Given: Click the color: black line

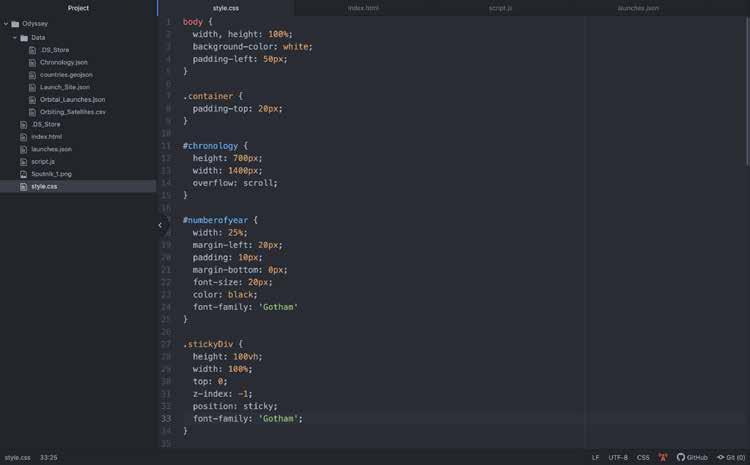Looking at the screenshot, I should 225,295.
